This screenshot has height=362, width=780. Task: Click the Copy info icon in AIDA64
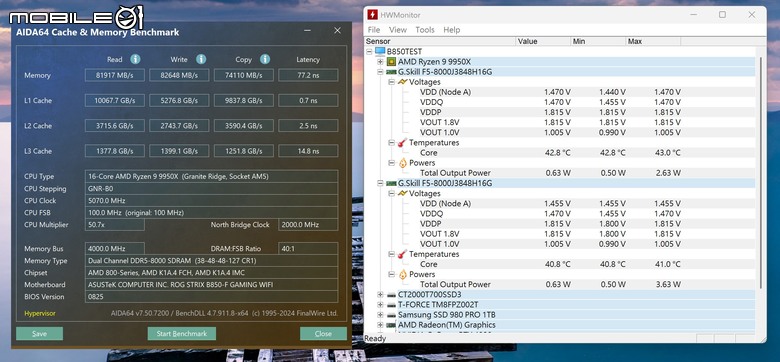coord(265,59)
